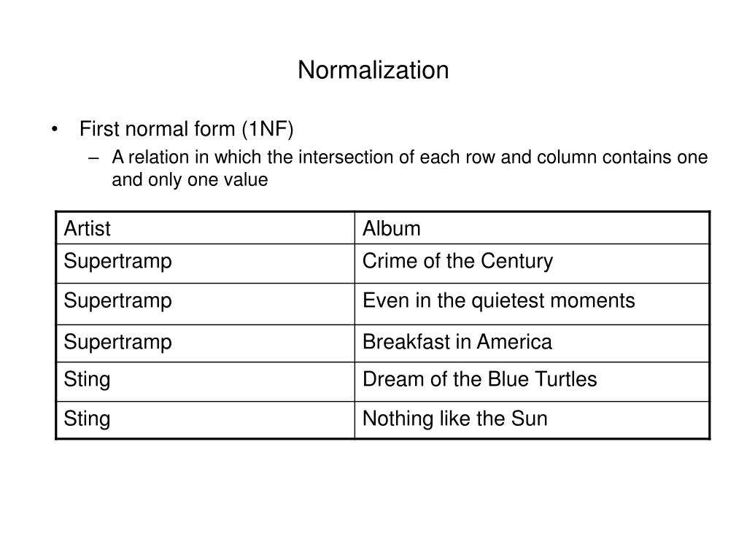747x560 pixels.
Task: Select Dream of the Blue Turtles cell
Action: pos(532,381)
